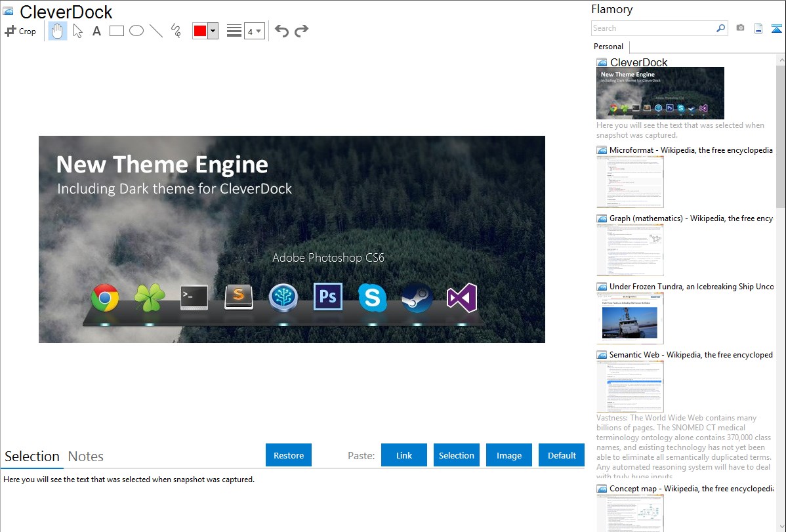This screenshot has width=786, height=532.
Task: Undo the last annotation
Action: click(x=281, y=31)
